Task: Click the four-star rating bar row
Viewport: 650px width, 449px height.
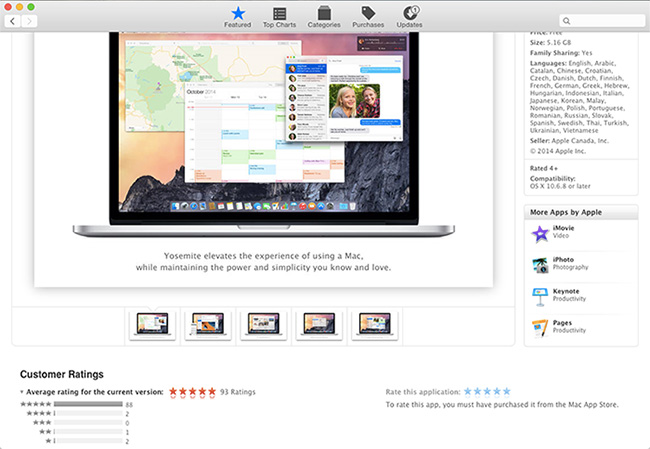Action: click(x=78, y=413)
